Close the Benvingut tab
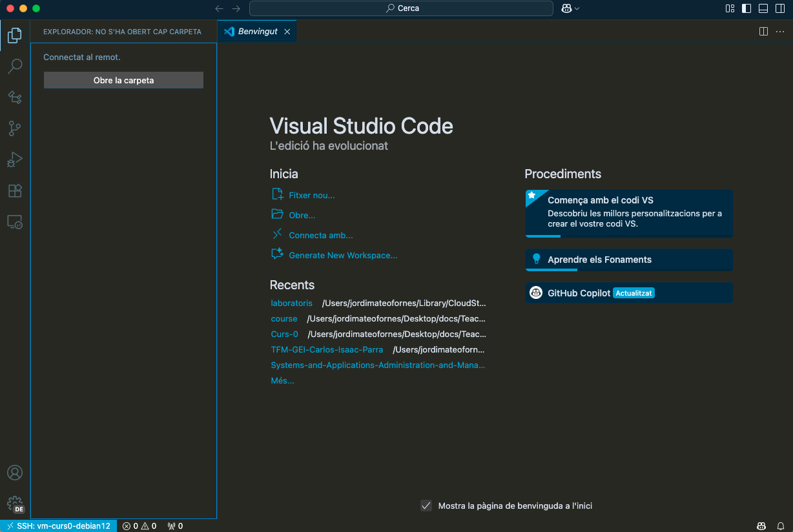Screen dimensions: 793x532 [287, 32]
